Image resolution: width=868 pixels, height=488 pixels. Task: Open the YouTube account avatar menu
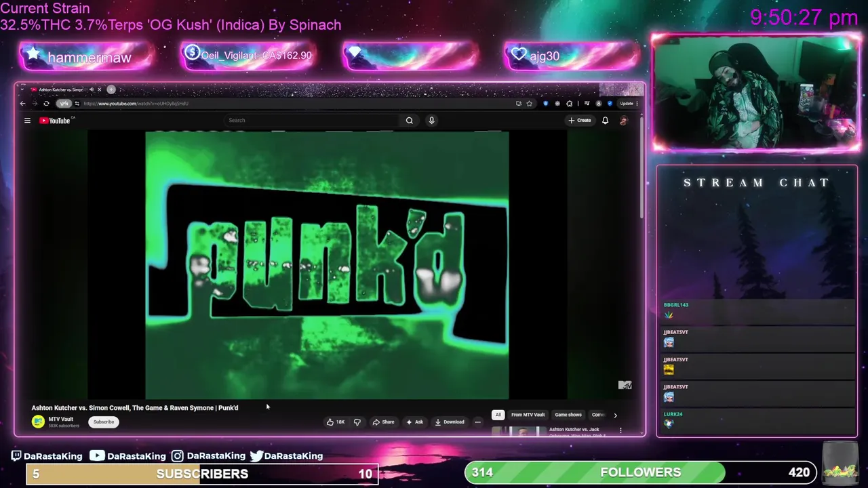click(x=623, y=121)
